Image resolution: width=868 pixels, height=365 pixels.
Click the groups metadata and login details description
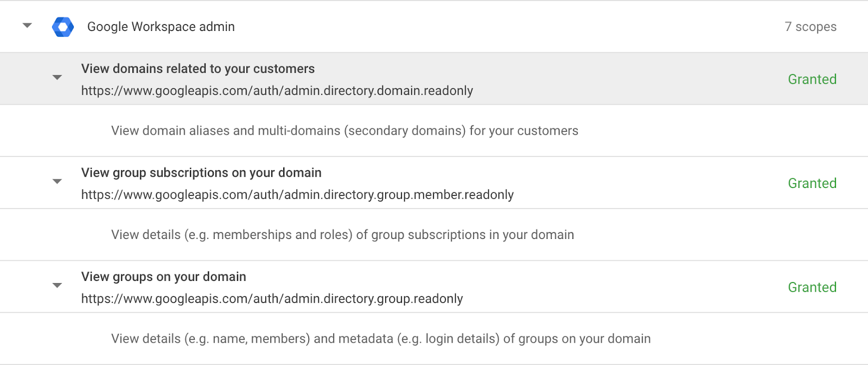click(x=380, y=339)
